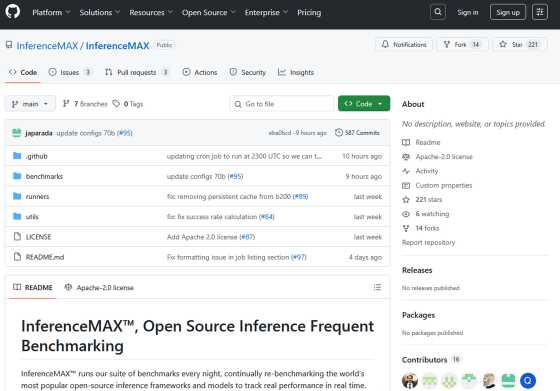Click the runners folder icon

(x=17, y=196)
